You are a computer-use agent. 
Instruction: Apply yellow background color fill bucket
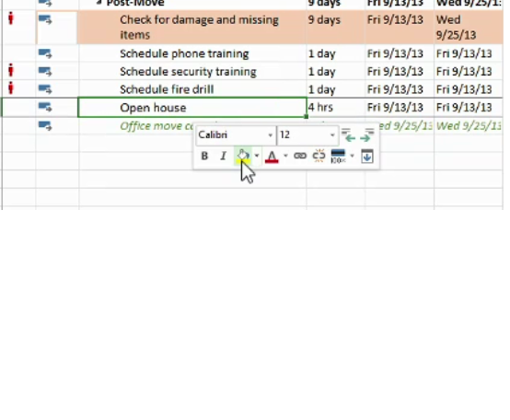pos(243,156)
